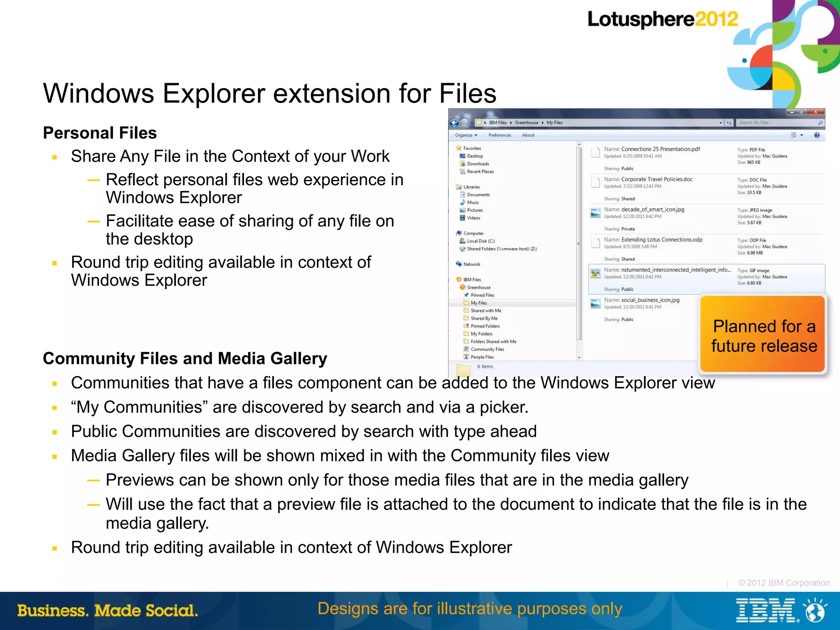Select the Libraries node in the sidebar
Image resolution: width=840 pixels, height=630 pixels.
pos(471,187)
